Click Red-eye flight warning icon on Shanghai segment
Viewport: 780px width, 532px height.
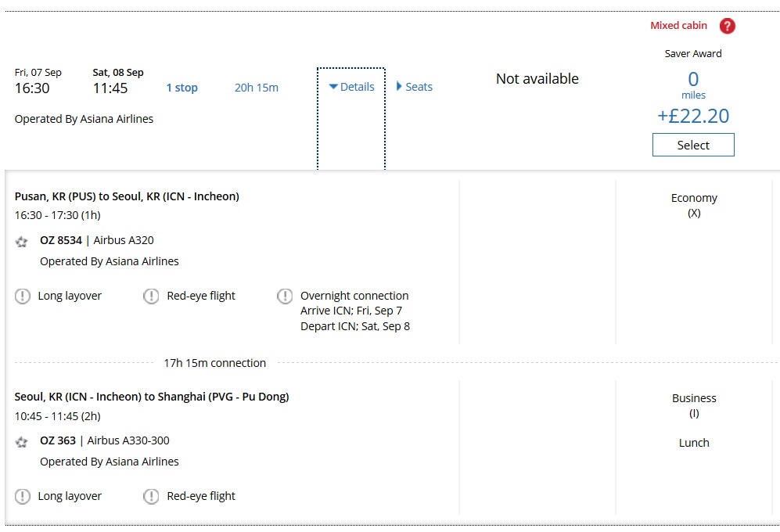[151, 497]
